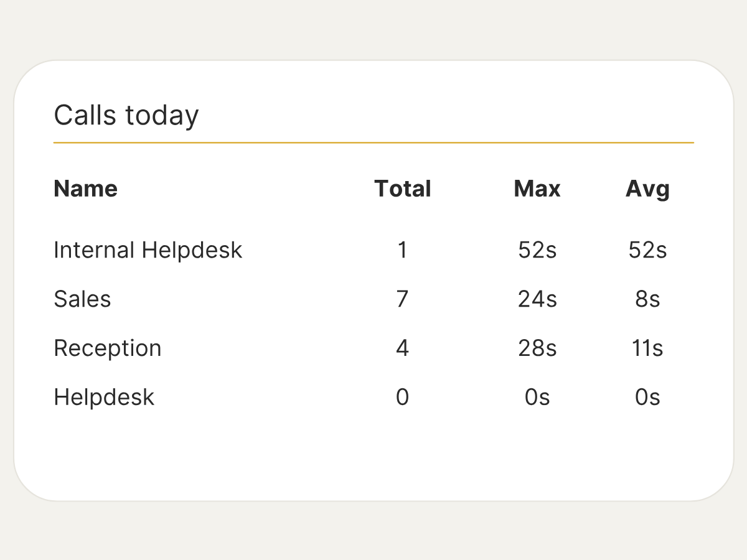Image resolution: width=747 pixels, height=560 pixels.
Task: Select Reception total calls value 4
Action: (x=403, y=348)
